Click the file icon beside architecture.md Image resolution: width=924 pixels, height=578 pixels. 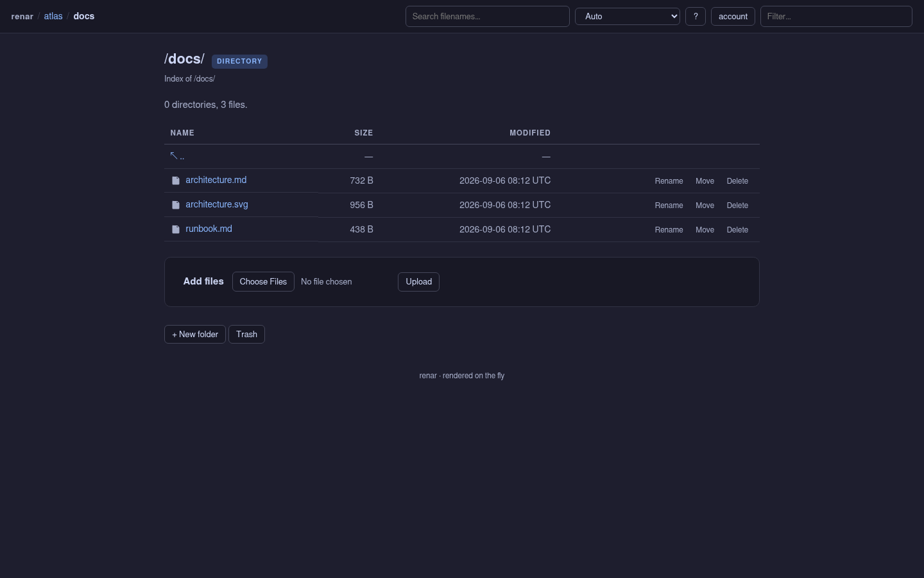coord(176,181)
